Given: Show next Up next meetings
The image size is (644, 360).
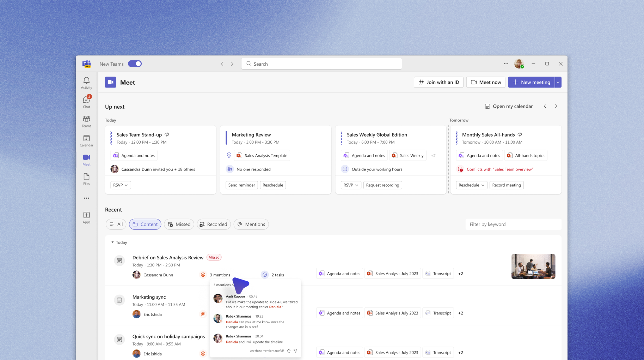Looking at the screenshot, I should click(556, 106).
